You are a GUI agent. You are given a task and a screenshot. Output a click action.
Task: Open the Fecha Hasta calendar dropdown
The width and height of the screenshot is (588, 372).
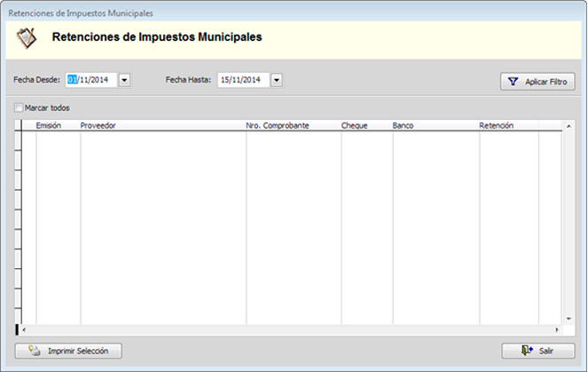(x=276, y=80)
